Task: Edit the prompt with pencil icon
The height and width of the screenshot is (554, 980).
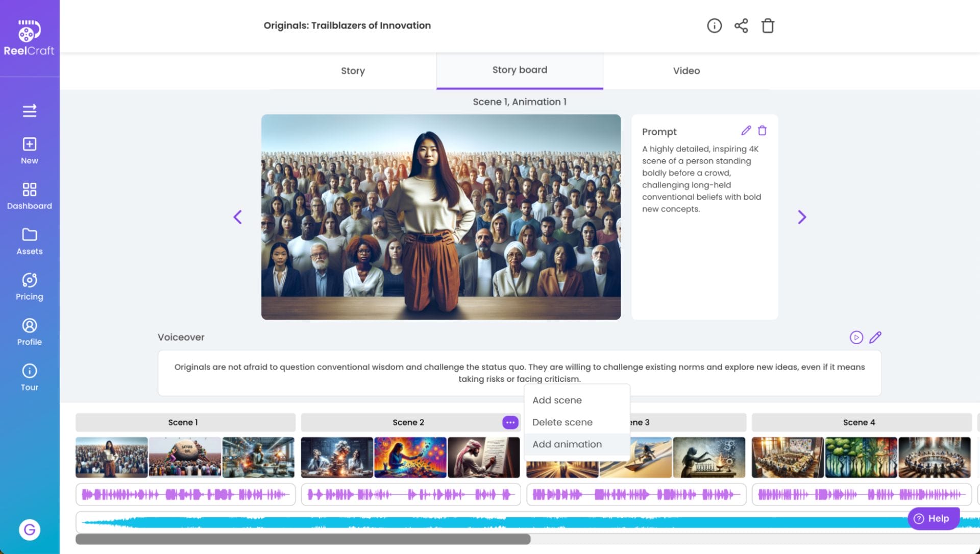Action: click(x=746, y=131)
